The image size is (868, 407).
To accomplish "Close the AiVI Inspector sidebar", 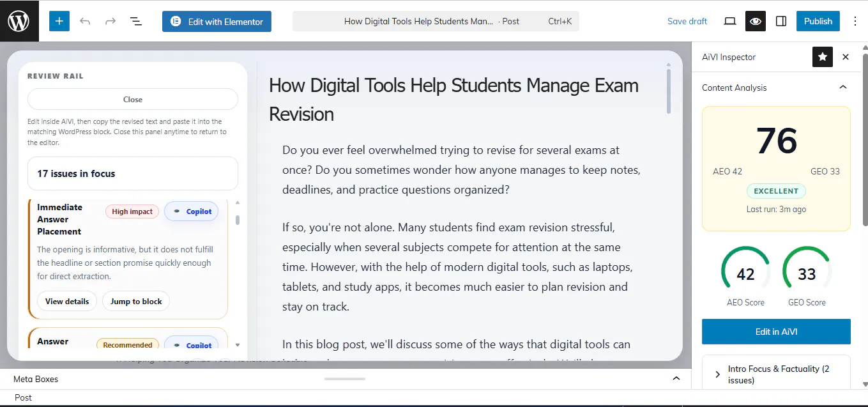I will coord(846,57).
